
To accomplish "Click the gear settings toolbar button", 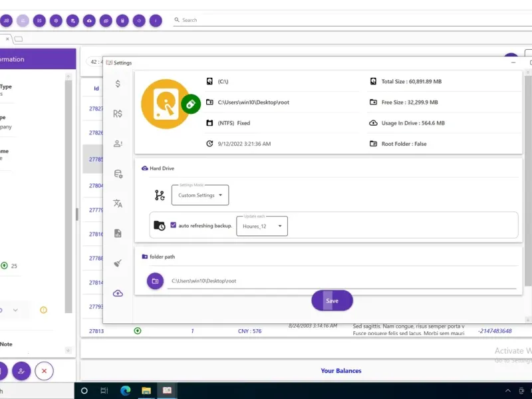I will coord(56,21).
